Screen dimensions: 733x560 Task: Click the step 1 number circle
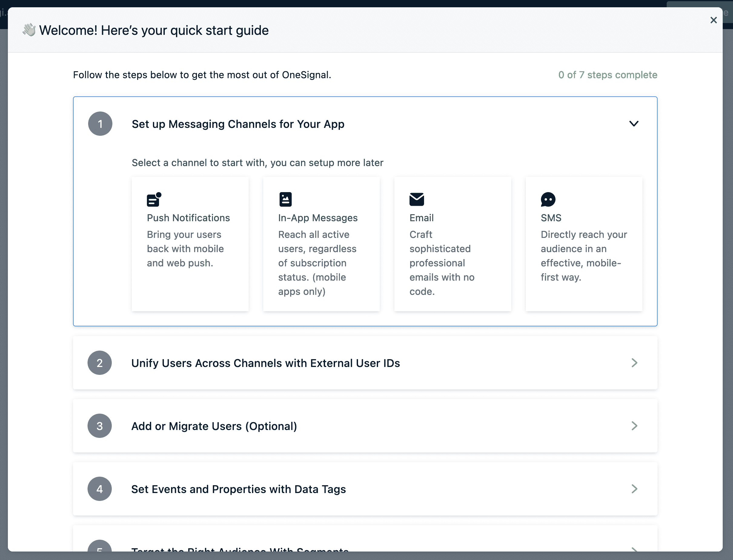click(100, 124)
